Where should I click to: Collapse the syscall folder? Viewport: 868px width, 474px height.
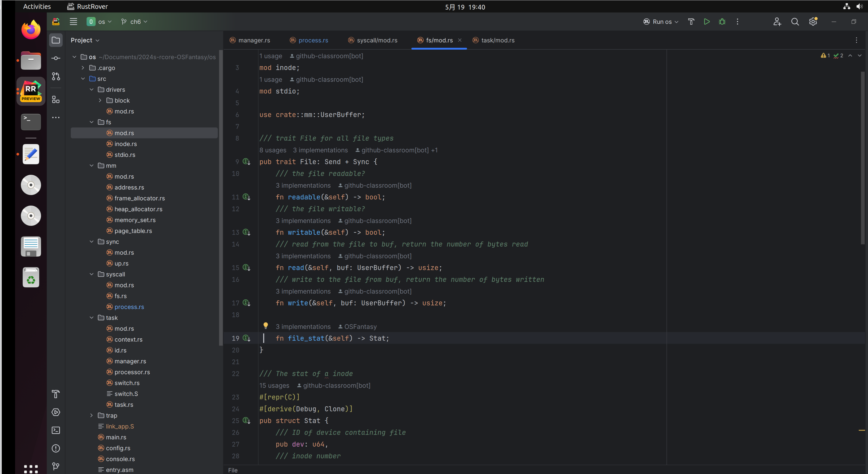pos(92,274)
